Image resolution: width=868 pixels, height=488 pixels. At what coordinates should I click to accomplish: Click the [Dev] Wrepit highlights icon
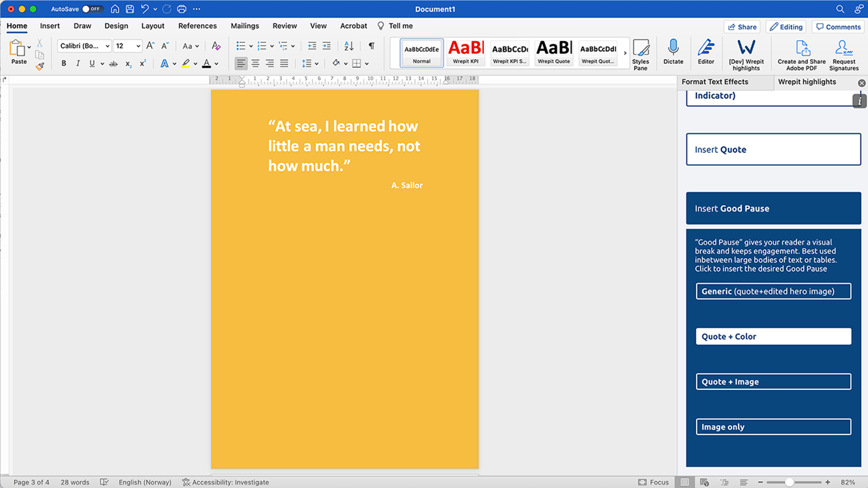point(746,53)
